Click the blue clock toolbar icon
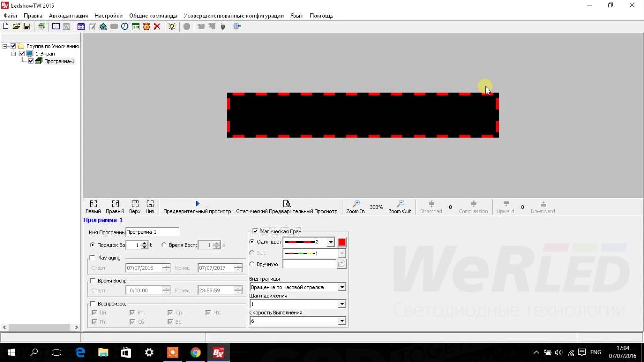Viewport: 644px width, 362px height. [x=125, y=26]
